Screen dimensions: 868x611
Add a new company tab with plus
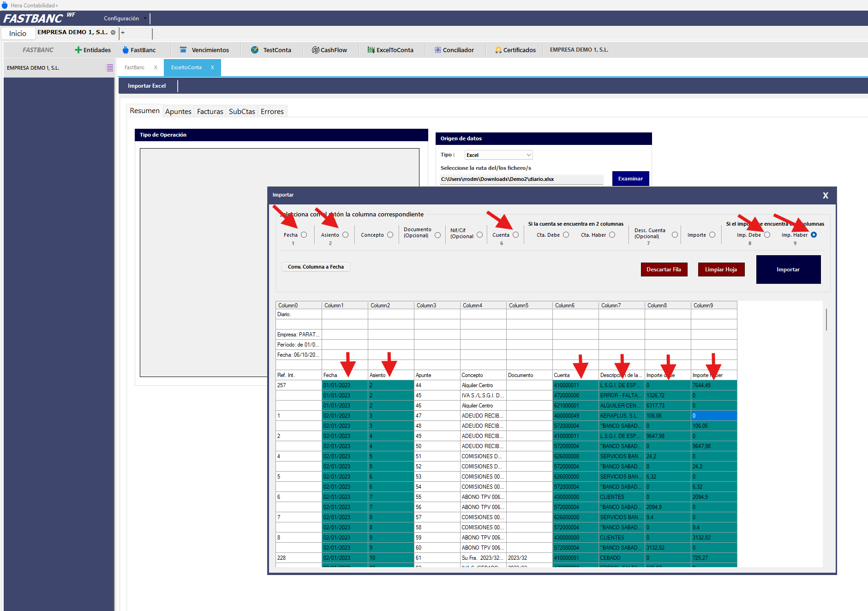coord(123,33)
